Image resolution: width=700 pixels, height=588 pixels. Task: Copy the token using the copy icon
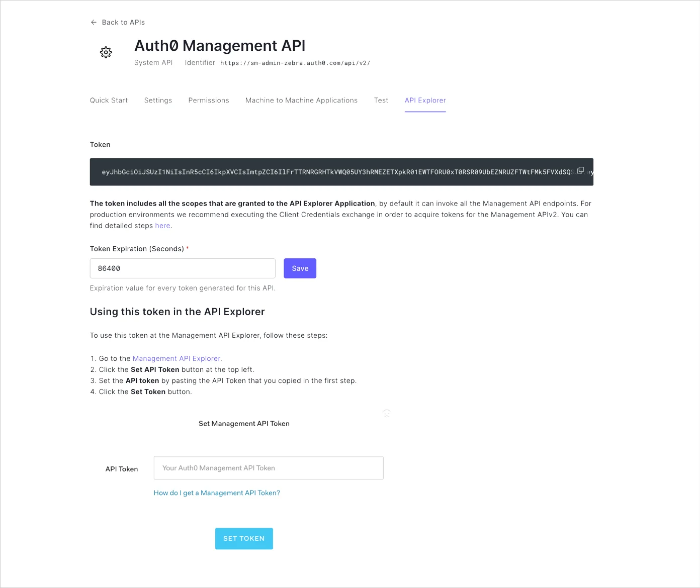(x=580, y=170)
